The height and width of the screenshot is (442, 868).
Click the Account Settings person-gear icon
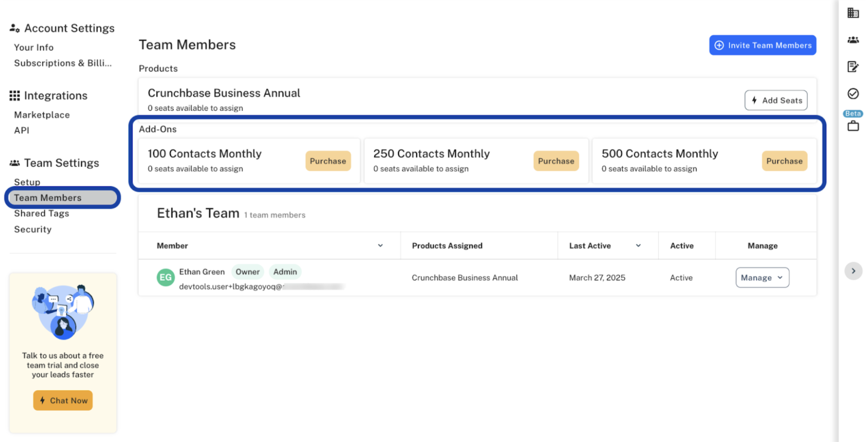pos(14,28)
